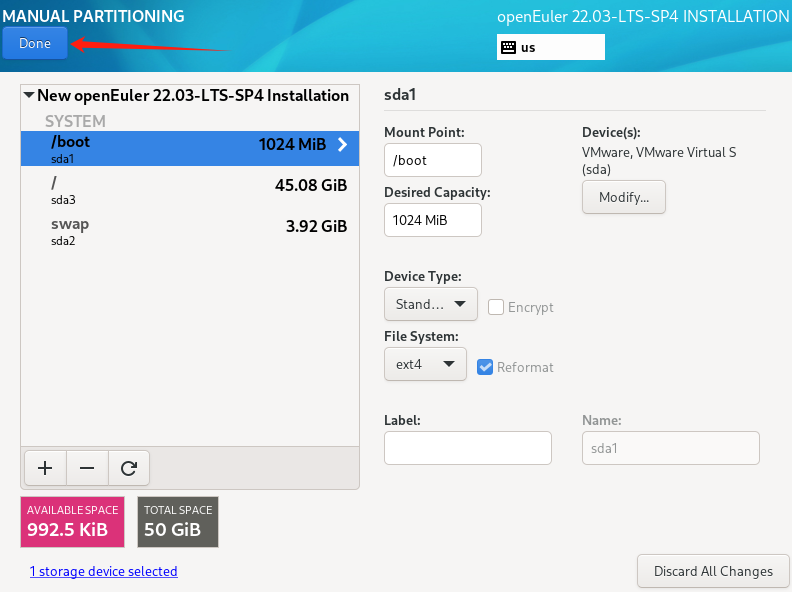Enable the Encrypt checkbox

(496, 307)
